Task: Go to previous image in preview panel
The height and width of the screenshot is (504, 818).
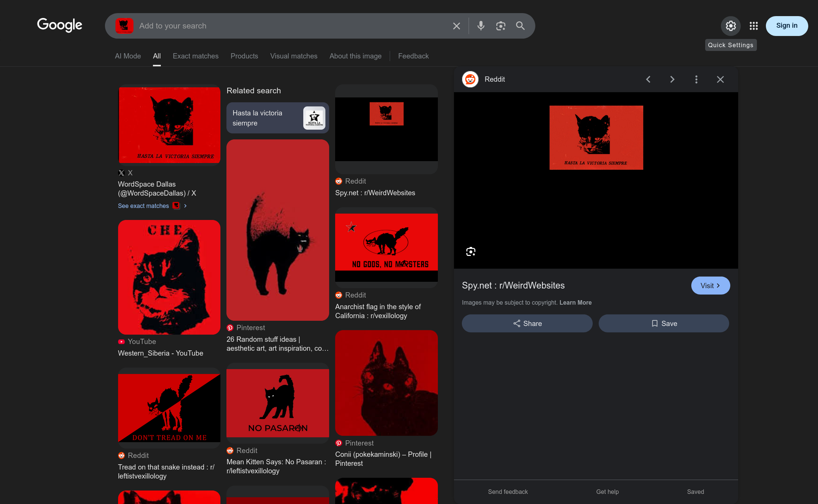Action: [x=648, y=79]
